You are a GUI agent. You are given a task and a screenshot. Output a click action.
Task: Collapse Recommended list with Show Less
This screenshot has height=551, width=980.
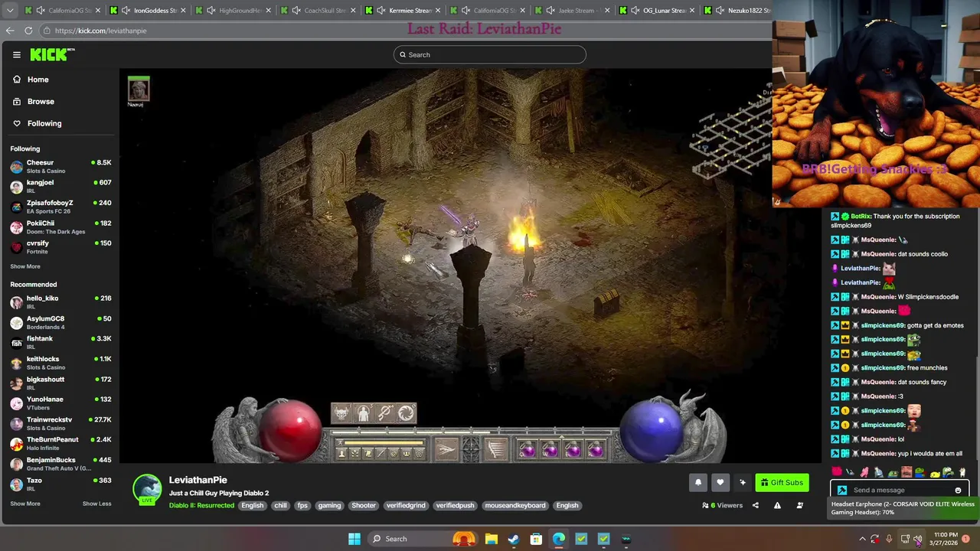[96, 504]
